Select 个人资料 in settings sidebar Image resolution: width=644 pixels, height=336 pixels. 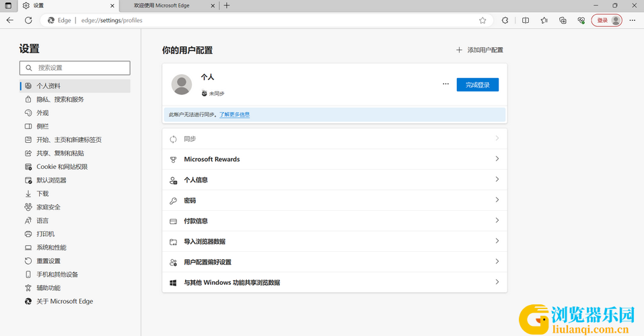tap(75, 86)
